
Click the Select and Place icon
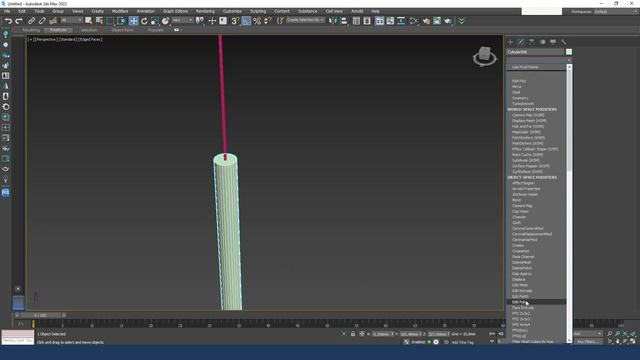165,21
